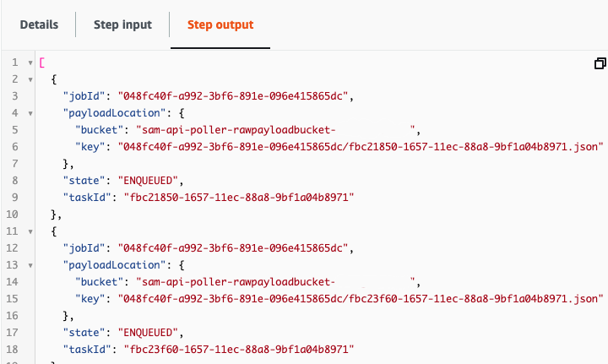Fold payloadLocation block on line 4
The width and height of the screenshot is (608, 364).
point(30,113)
